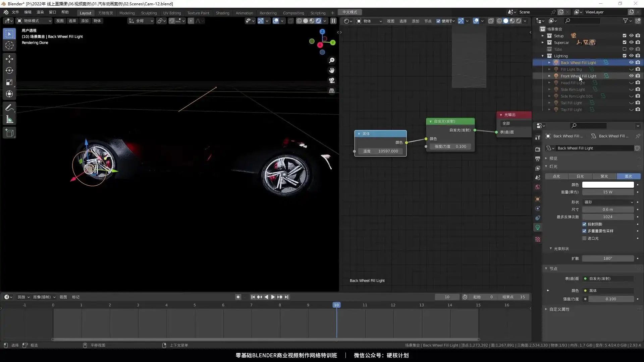Enable the Portal (进口光) checkbox
This screenshot has width=644, height=362.
pyautogui.click(x=584, y=238)
